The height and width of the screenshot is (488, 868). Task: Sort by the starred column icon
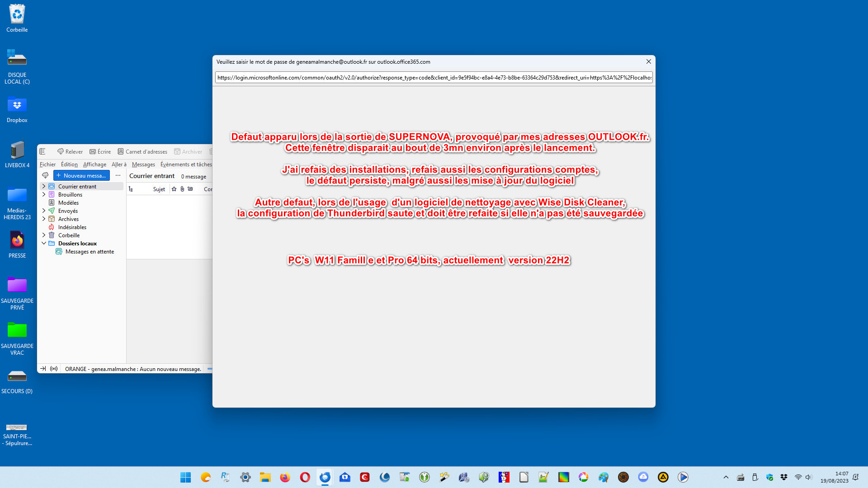click(x=174, y=189)
